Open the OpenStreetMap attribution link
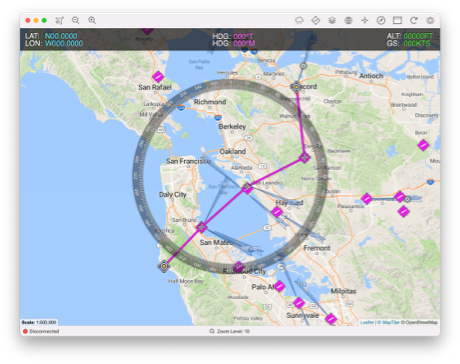 [421, 322]
